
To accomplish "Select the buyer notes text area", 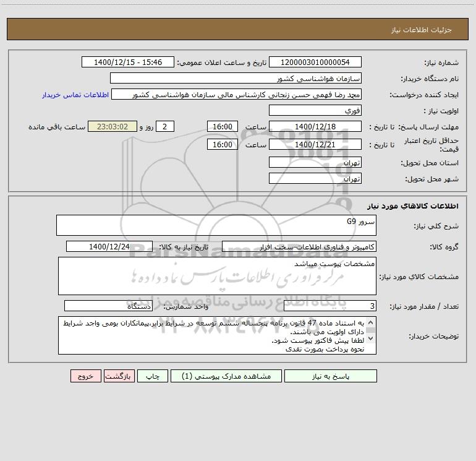I will pos(217,335).
